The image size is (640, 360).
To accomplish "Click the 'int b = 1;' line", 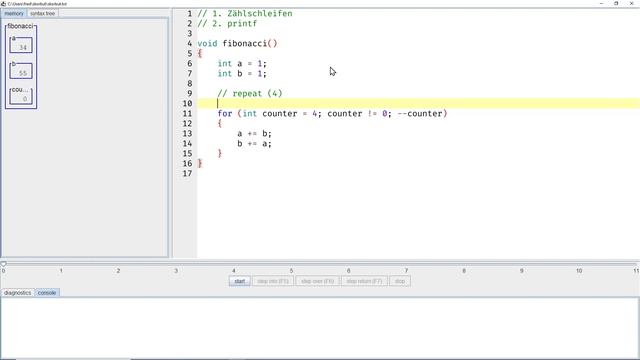I will point(242,73).
